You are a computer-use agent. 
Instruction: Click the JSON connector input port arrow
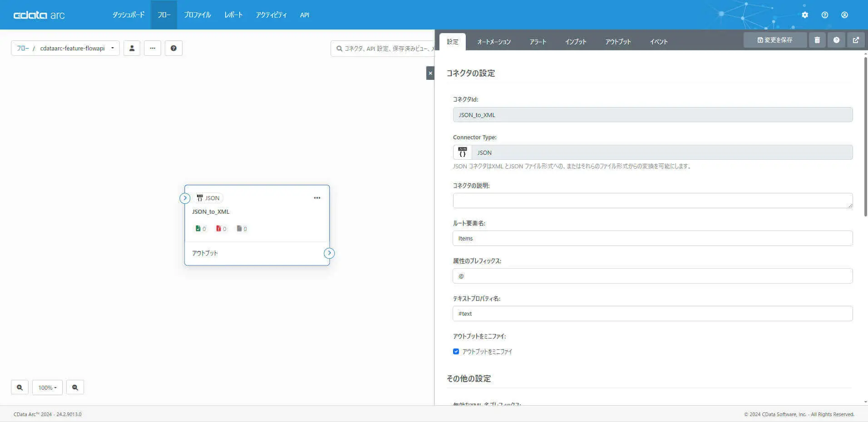(185, 198)
